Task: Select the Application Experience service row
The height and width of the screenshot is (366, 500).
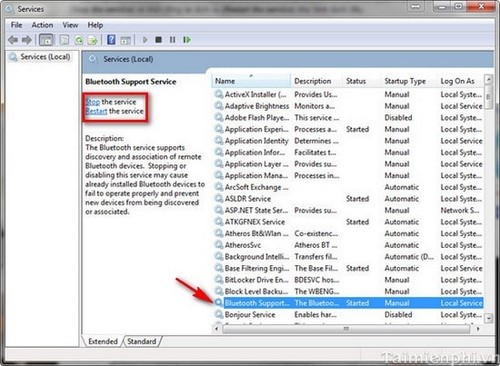Action: pos(348,129)
